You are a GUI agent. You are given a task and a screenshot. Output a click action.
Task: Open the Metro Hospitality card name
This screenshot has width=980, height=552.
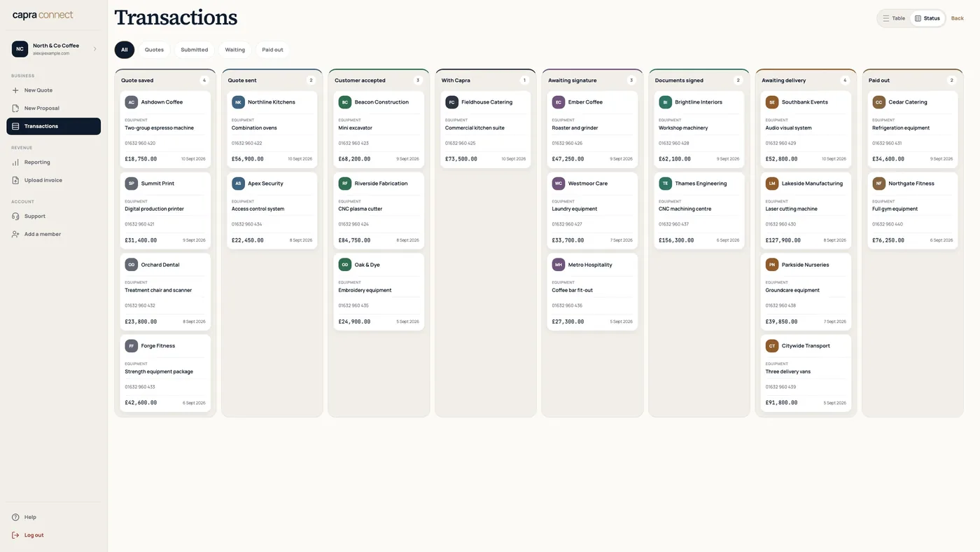(x=590, y=265)
